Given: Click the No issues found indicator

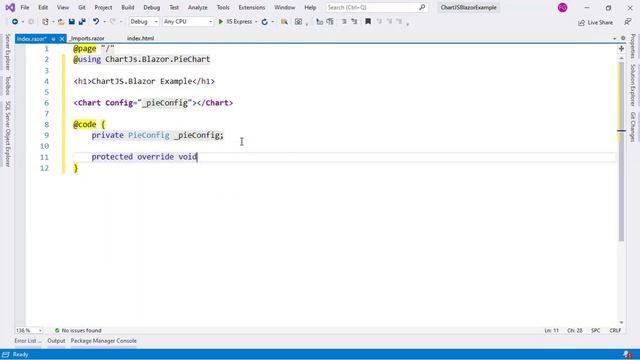Looking at the screenshot, I should pos(78,330).
